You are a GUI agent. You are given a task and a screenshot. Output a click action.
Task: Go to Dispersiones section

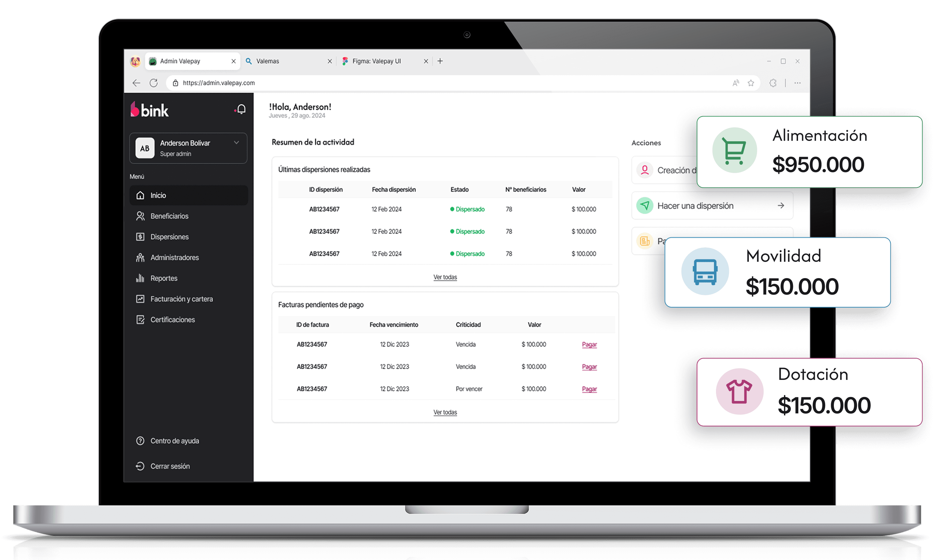(169, 237)
